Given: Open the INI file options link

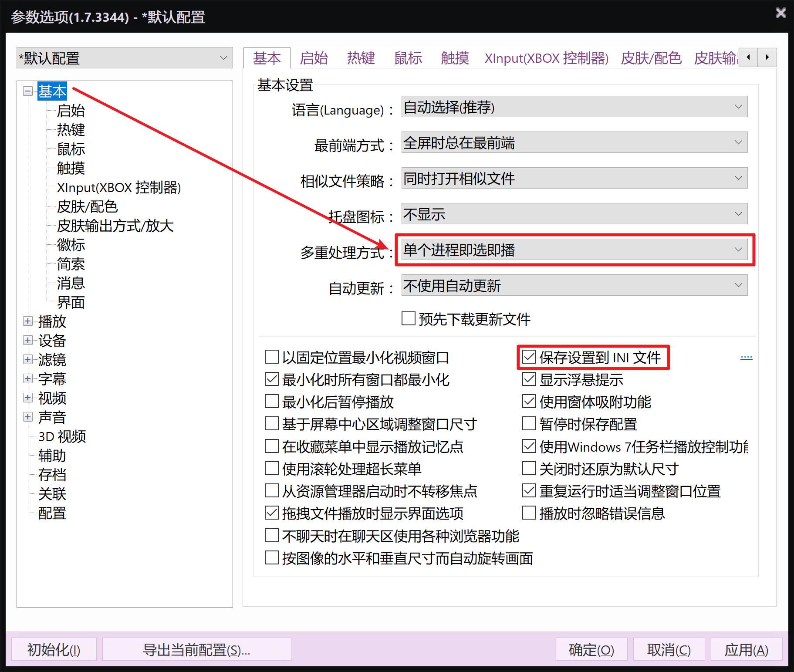Looking at the screenshot, I should point(746,358).
